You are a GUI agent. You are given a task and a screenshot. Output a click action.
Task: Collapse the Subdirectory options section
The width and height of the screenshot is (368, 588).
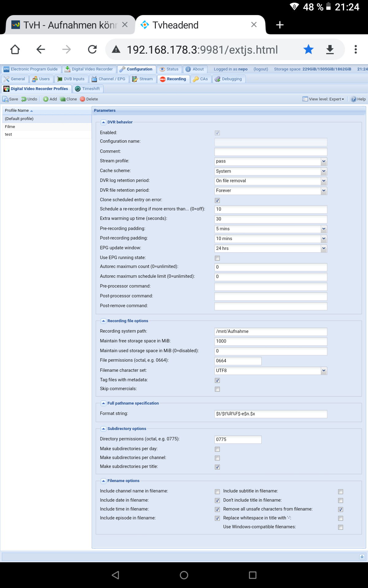pyautogui.click(x=103, y=429)
